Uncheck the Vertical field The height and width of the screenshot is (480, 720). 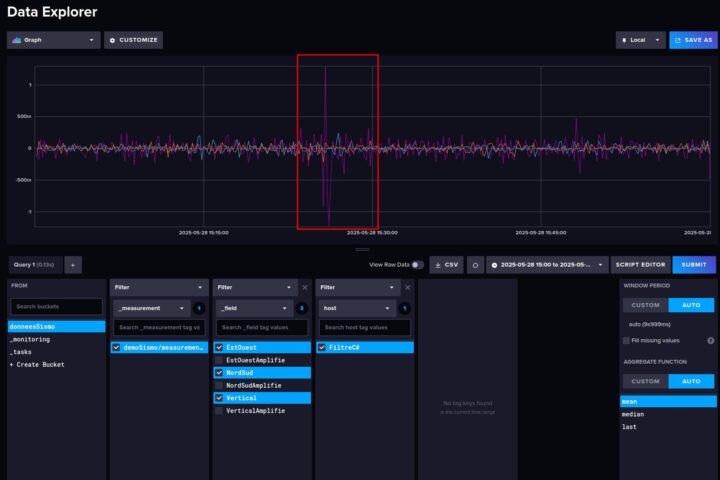[x=219, y=398]
